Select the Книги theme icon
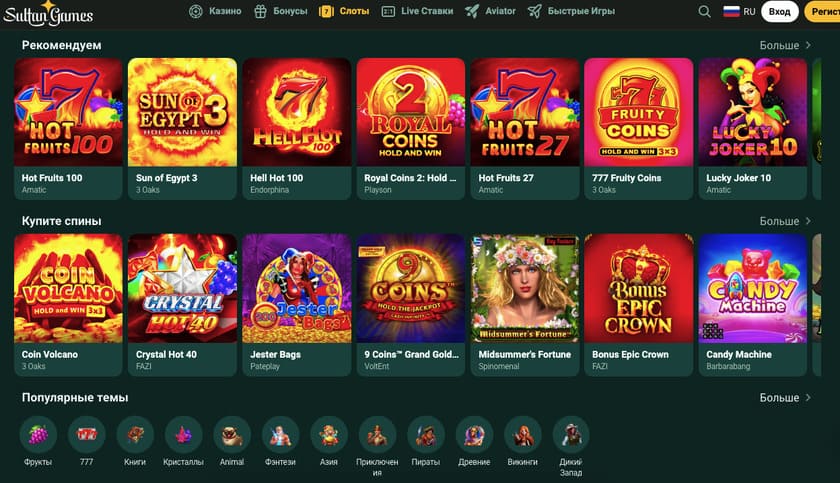The height and width of the screenshot is (483, 840). 135,434
